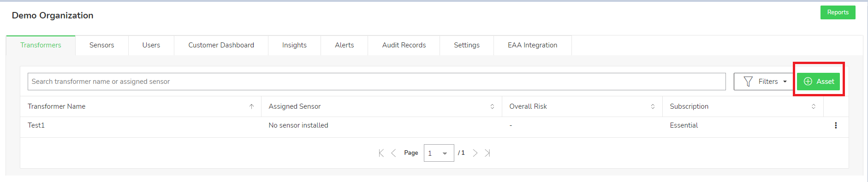Go to the next page arrow
The width and height of the screenshot is (868, 182).
(x=475, y=153)
